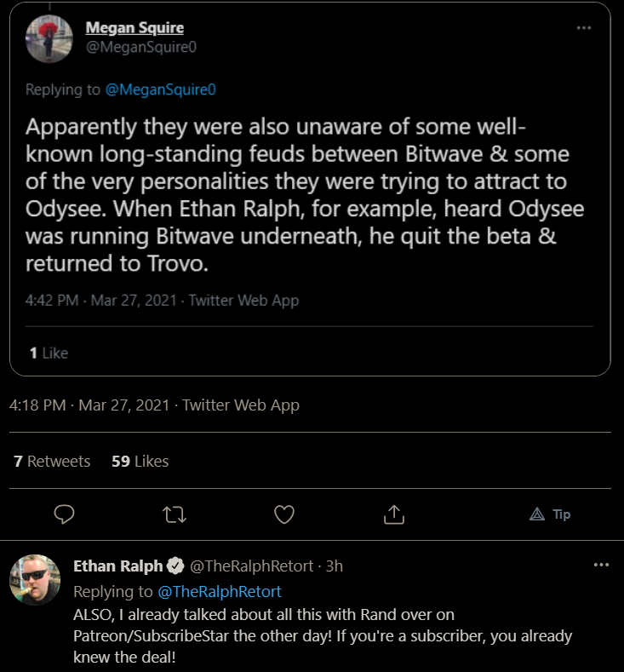Click the @MeganSquire0 handle under the name

coord(141,47)
